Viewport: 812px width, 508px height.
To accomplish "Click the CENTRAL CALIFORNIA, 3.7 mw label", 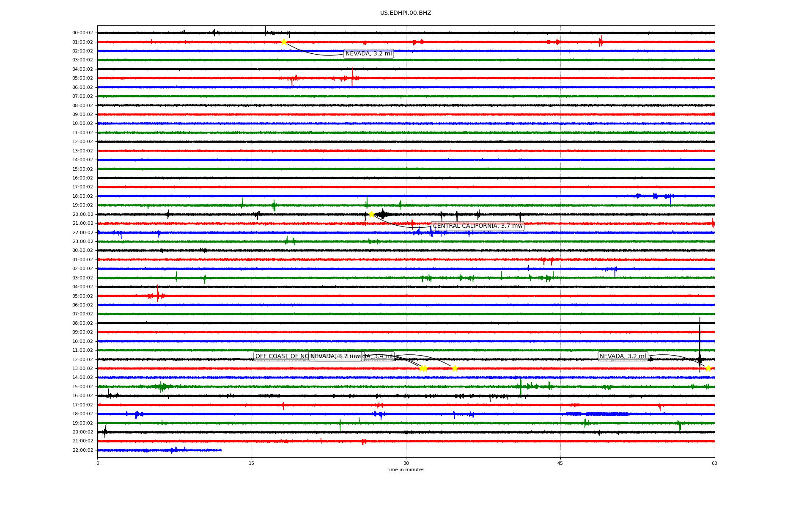I will [x=477, y=226].
